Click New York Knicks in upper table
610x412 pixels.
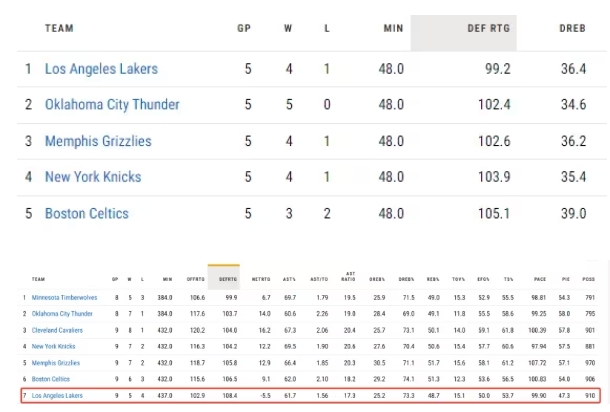click(x=91, y=177)
